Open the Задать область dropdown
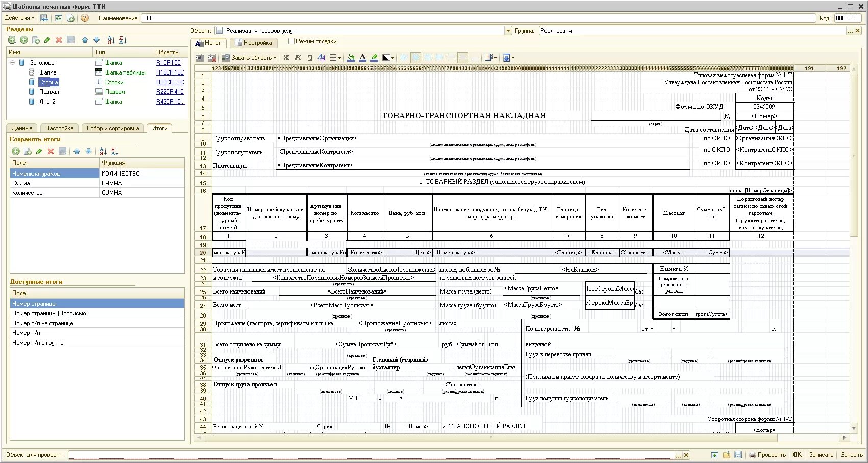Viewport: 868px width, 463px height. (x=250, y=58)
